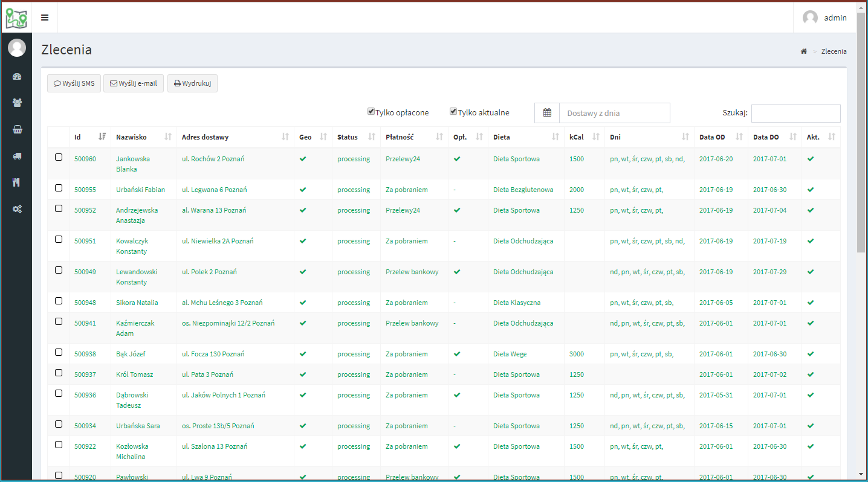Click Przelew bankowy for order 500949

tap(412, 272)
